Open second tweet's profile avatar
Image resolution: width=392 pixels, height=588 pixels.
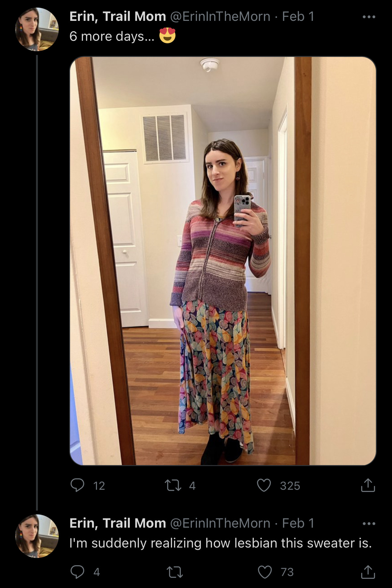[x=37, y=536]
